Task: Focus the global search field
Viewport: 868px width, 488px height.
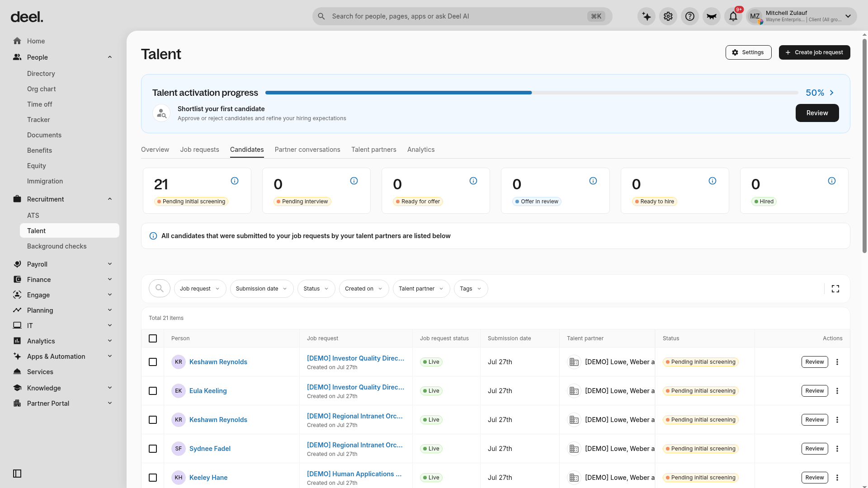Action: (x=462, y=16)
